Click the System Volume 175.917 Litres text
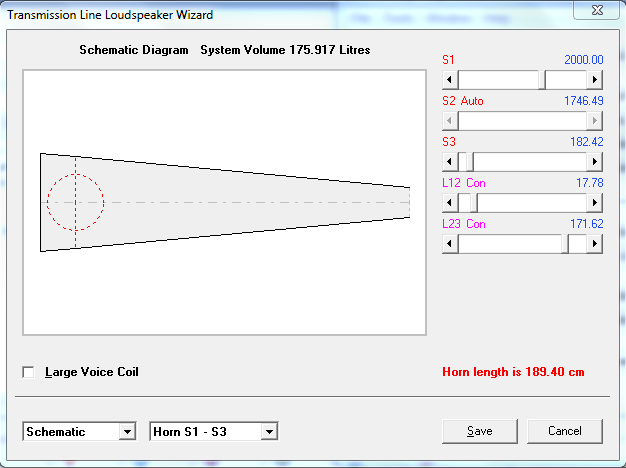 pos(285,50)
